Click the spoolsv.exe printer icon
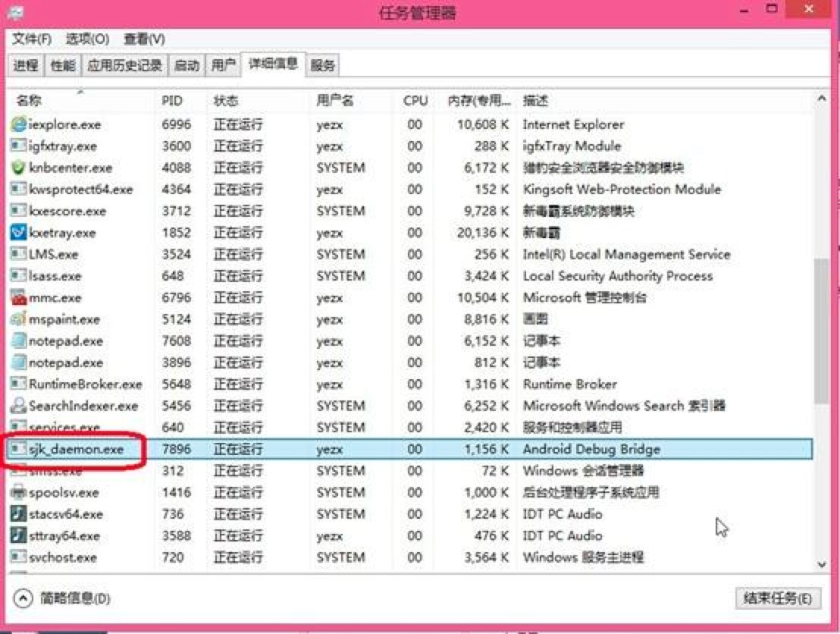 19,492
